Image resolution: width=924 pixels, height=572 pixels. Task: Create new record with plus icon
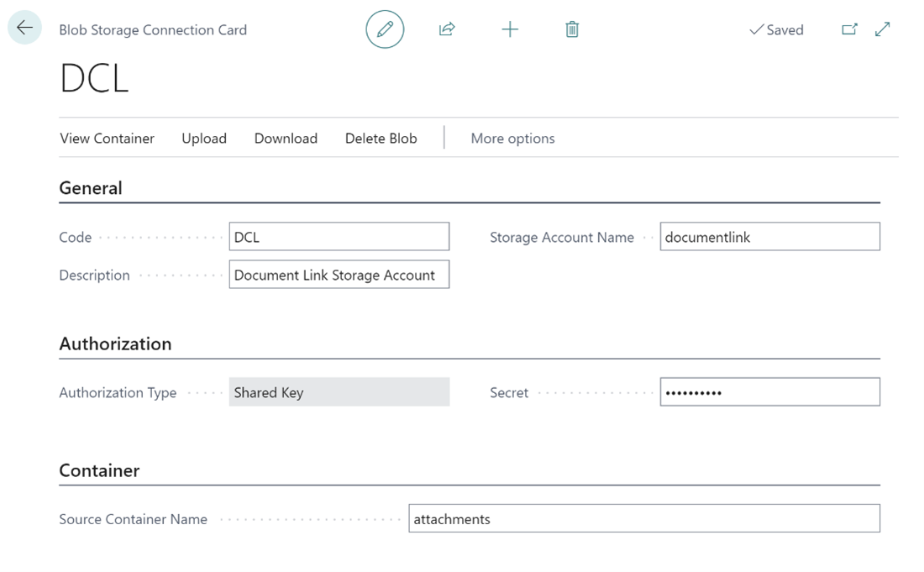point(510,29)
